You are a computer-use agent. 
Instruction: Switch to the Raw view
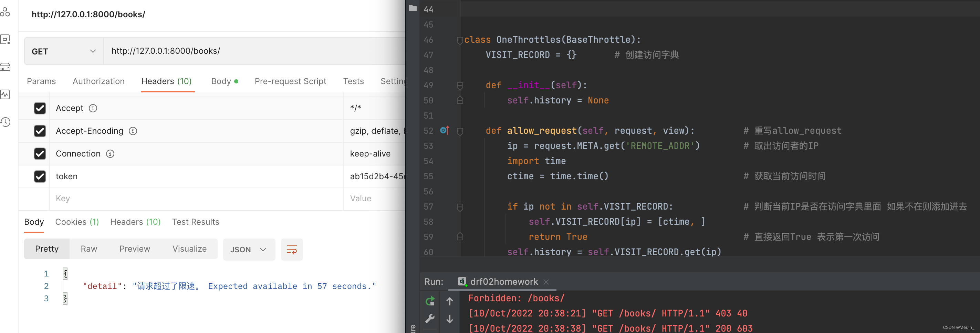coord(89,249)
